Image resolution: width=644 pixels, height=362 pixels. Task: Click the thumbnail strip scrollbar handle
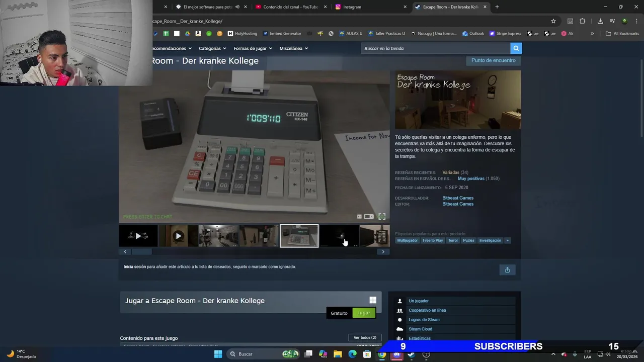141,251
